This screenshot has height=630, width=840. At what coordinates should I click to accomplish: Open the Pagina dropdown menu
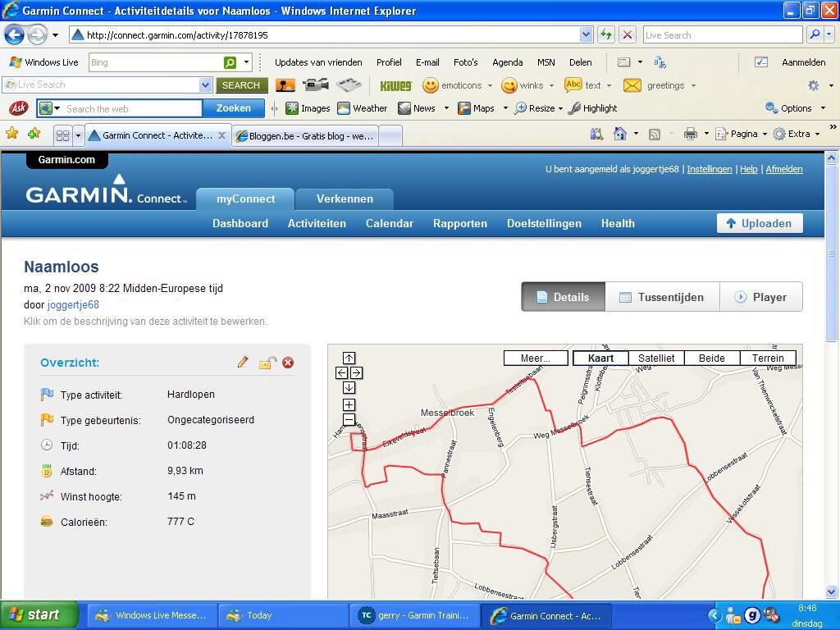coord(742,135)
